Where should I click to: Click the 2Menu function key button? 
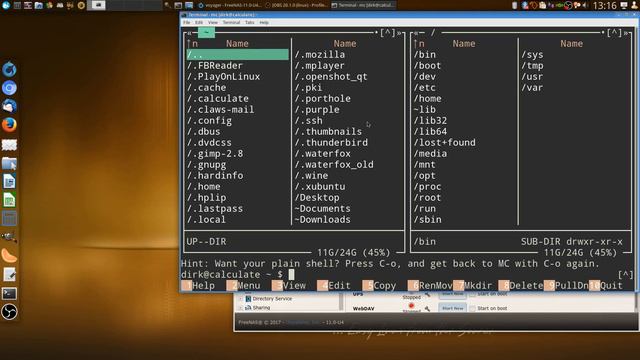click(244, 285)
